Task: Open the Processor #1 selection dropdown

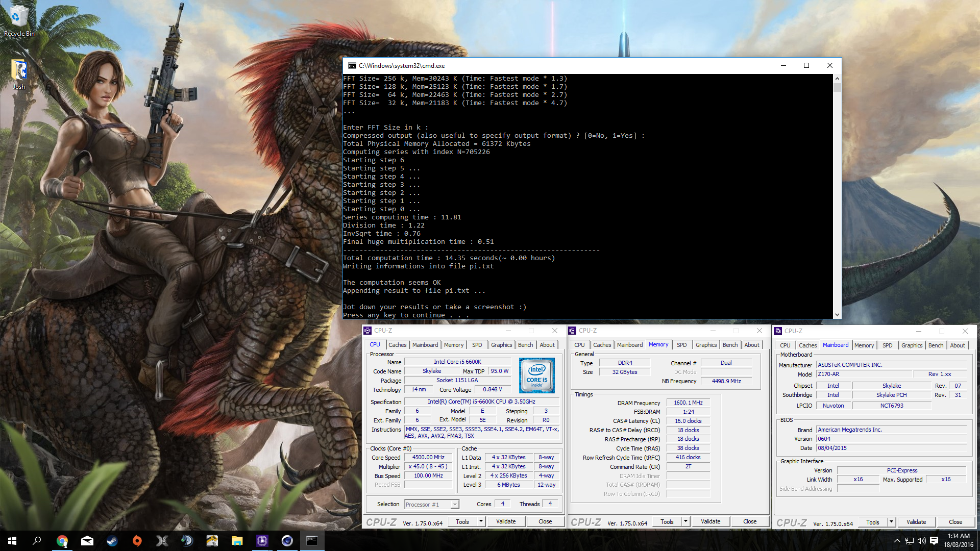Action: (432, 505)
